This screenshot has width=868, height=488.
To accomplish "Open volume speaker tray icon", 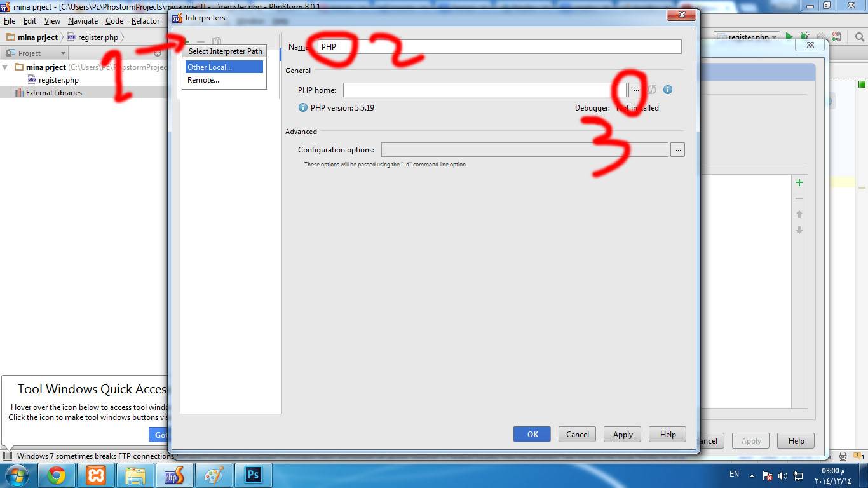I will 782,475.
